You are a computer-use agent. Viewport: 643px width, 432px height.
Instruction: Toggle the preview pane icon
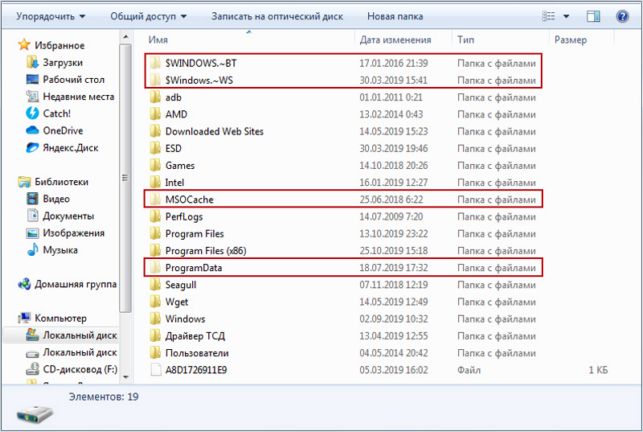[x=593, y=16]
